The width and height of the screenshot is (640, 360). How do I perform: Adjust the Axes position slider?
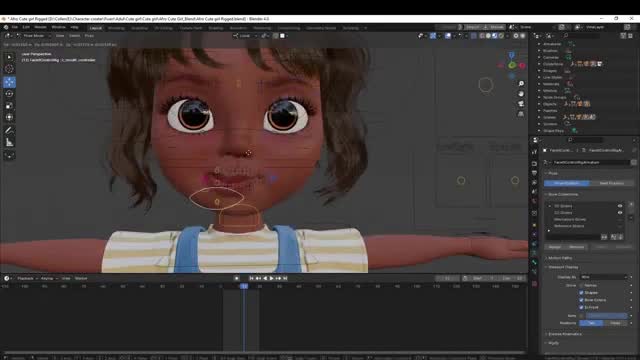click(607, 316)
